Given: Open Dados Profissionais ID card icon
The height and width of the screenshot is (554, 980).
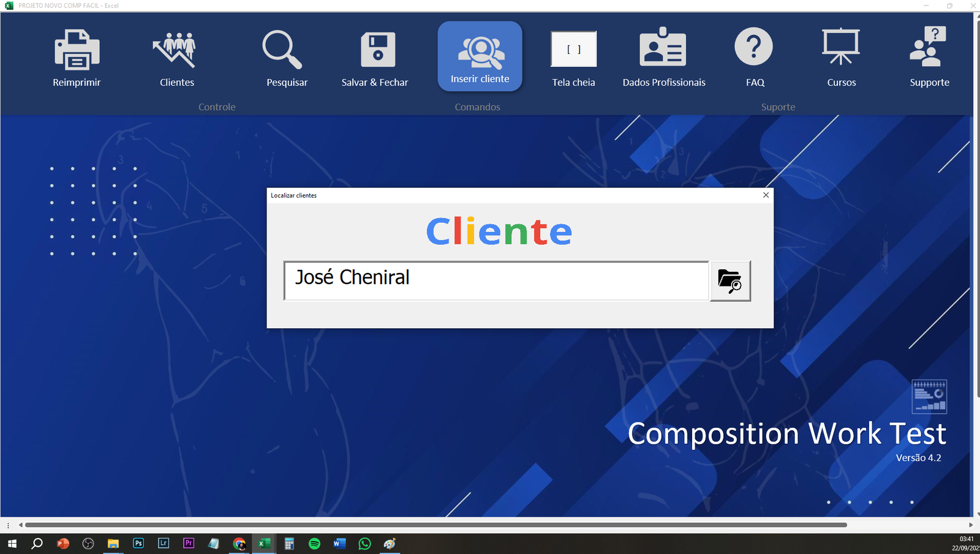Looking at the screenshot, I should [663, 49].
